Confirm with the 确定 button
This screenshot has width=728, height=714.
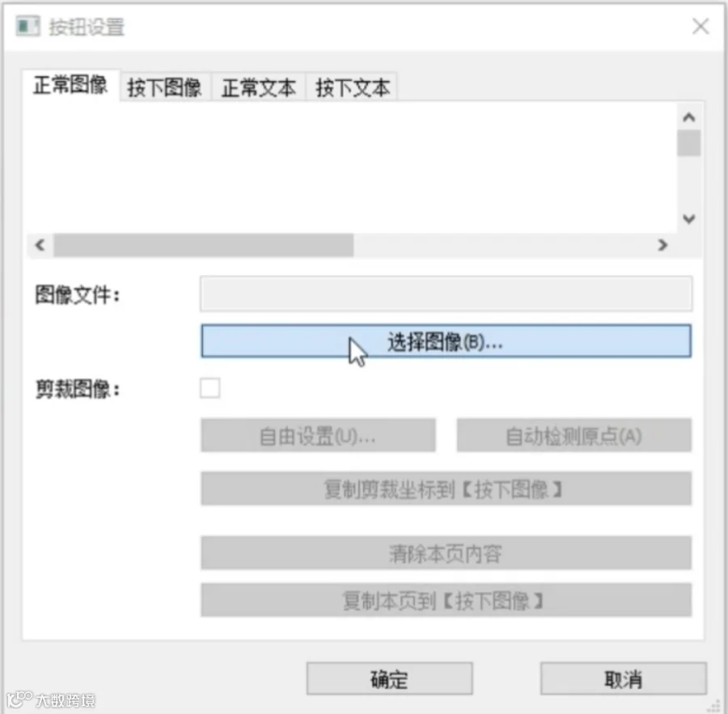(x=390, y=678)
